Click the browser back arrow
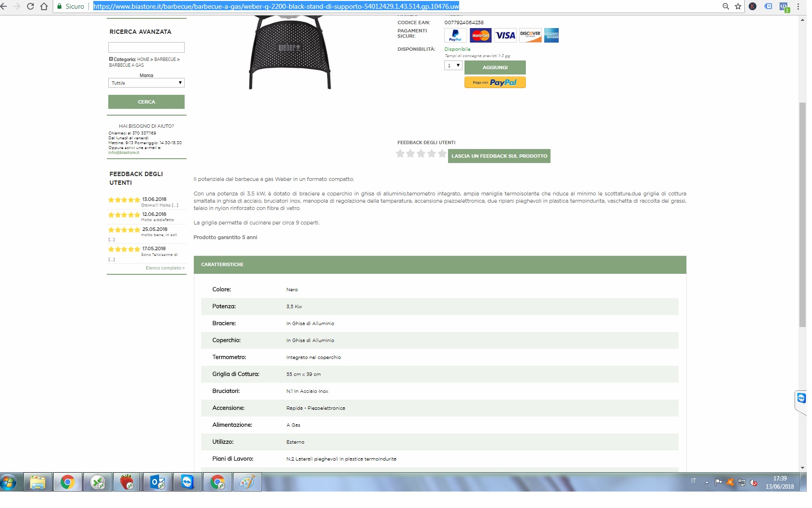812x508 pixels. [x=4, y=6]
